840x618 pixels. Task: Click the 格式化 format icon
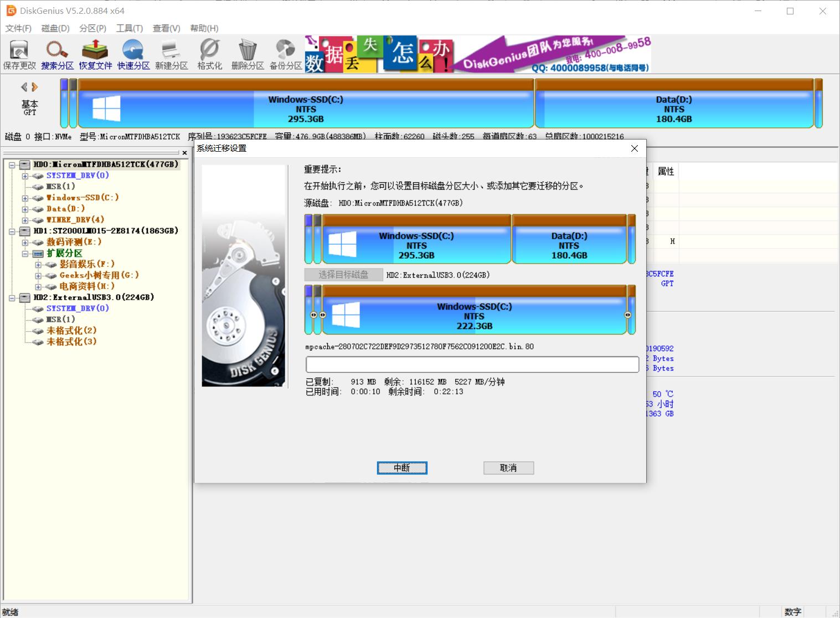209,55
